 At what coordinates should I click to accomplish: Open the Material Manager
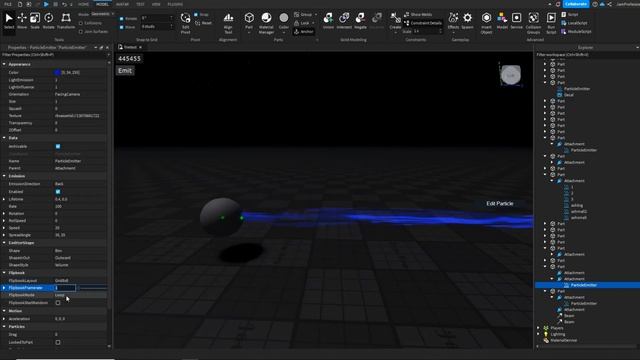(x=266, y=23)
